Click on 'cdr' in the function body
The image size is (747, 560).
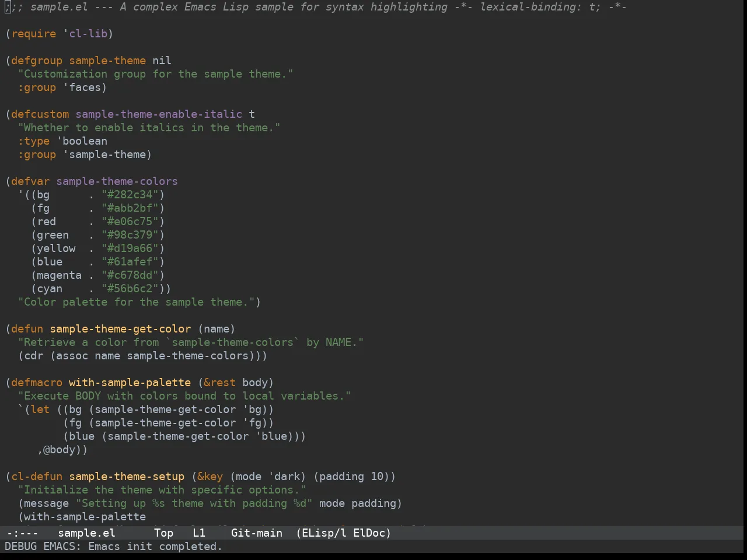(33, 356)
